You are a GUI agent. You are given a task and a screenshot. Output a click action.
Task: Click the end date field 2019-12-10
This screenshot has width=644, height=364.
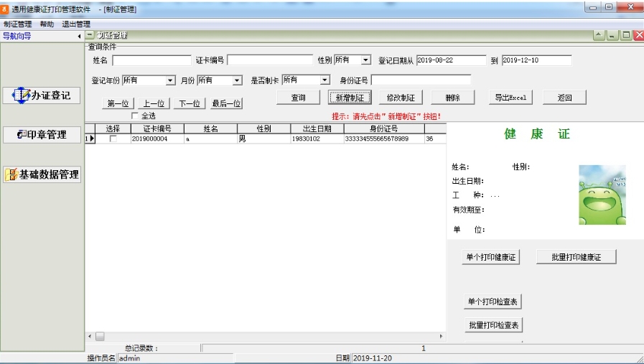point(536,60)
